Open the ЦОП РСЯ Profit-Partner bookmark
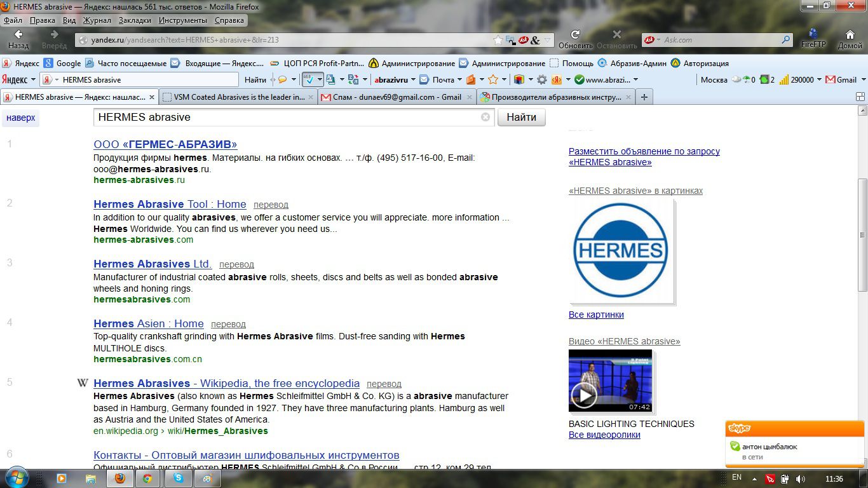This screenshot has width=868, height=488. [x=317, y=63]
